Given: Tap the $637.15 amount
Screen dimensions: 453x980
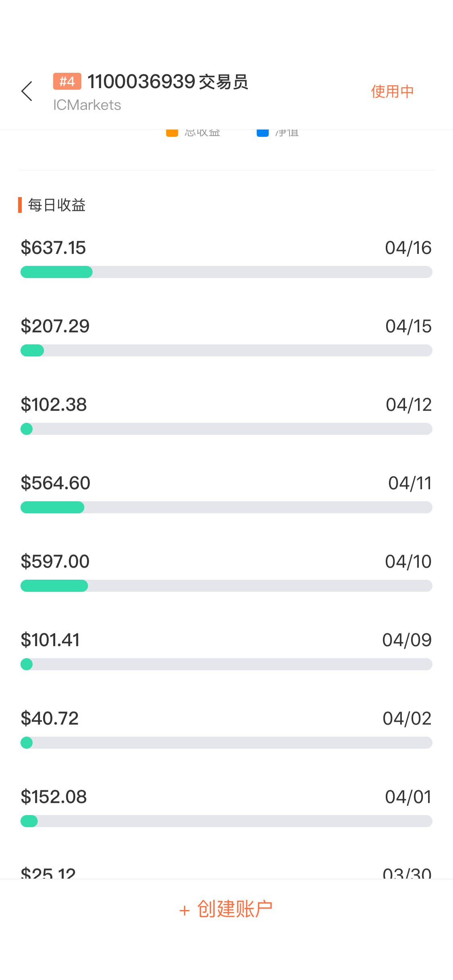Looking at the screenshot, I should [53, 247].
